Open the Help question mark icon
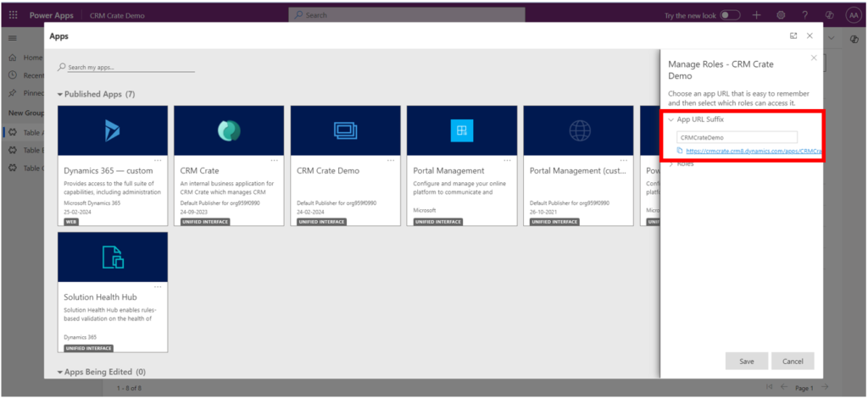 [x=805, y=15]
